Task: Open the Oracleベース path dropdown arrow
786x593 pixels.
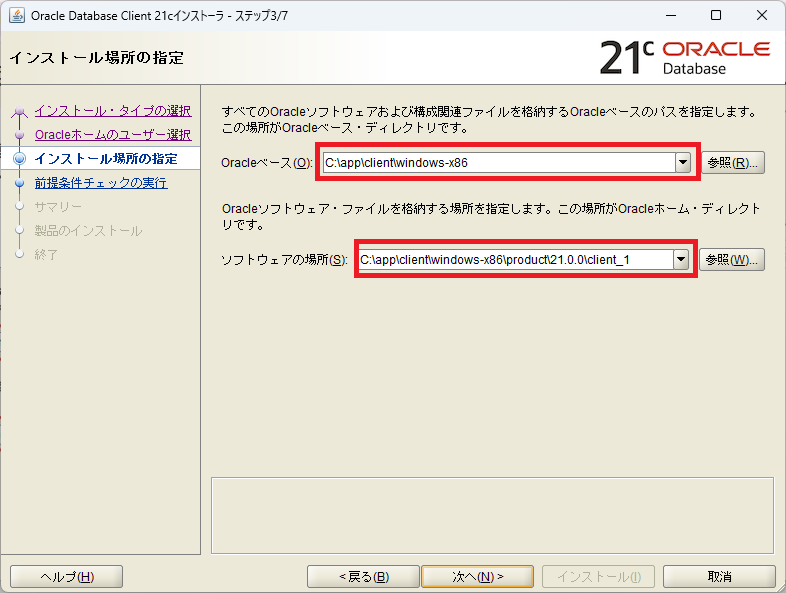Action: tap(683, 162)
